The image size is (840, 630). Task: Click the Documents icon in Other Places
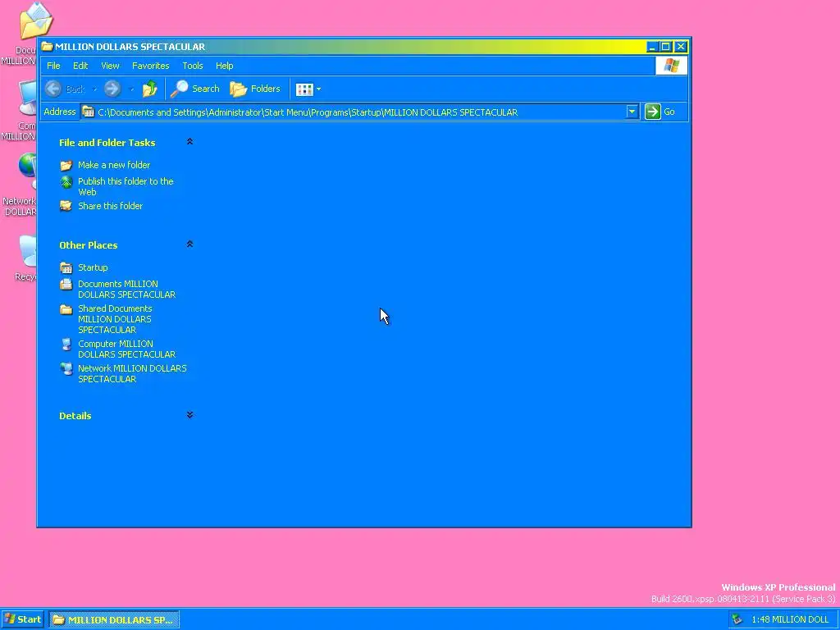pos(66,285)
